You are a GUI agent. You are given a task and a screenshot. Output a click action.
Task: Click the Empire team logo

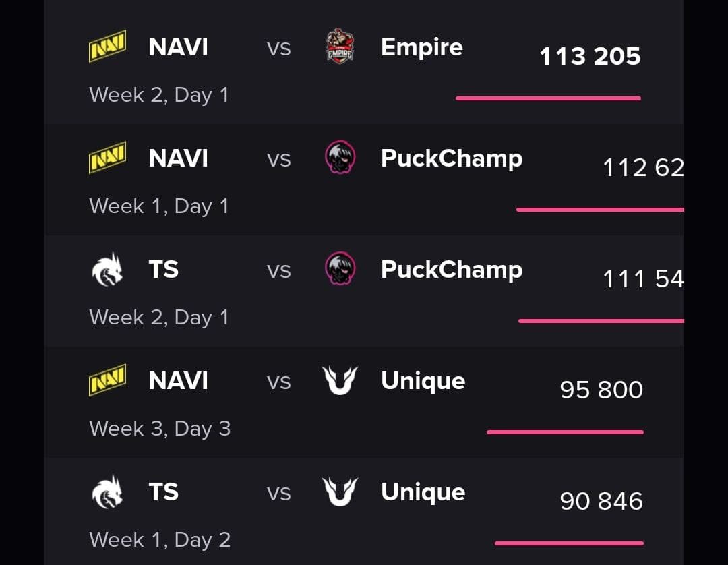[x=340, y=47]
